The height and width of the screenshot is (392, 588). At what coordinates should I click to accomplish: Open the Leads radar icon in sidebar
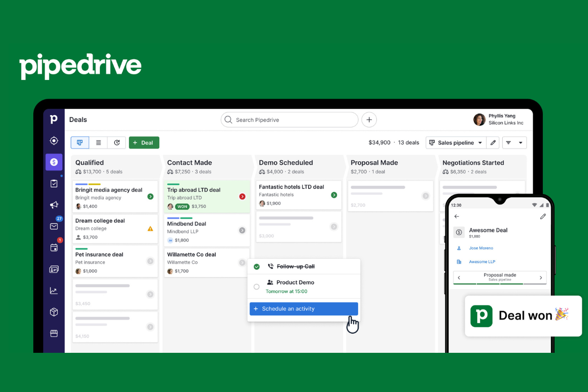tap(54, 141)
